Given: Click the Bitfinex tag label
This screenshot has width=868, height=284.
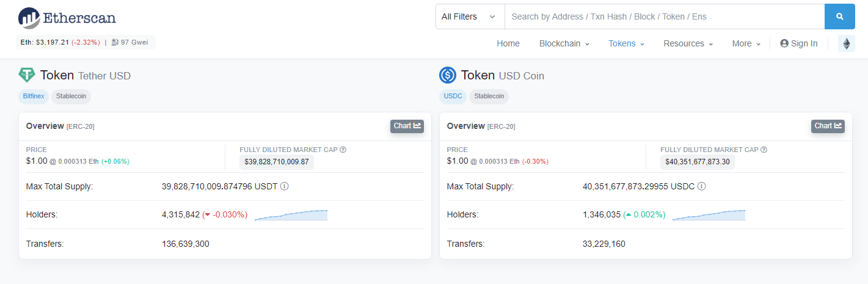Looking at the screenshot, I should (x=34, y=96).
